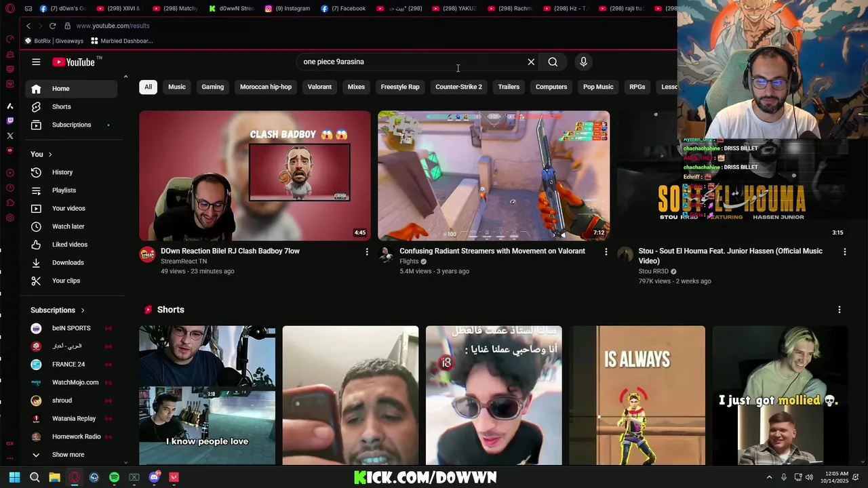Select the Pop Music chip
868x488 pixels.
pos(598,87)
